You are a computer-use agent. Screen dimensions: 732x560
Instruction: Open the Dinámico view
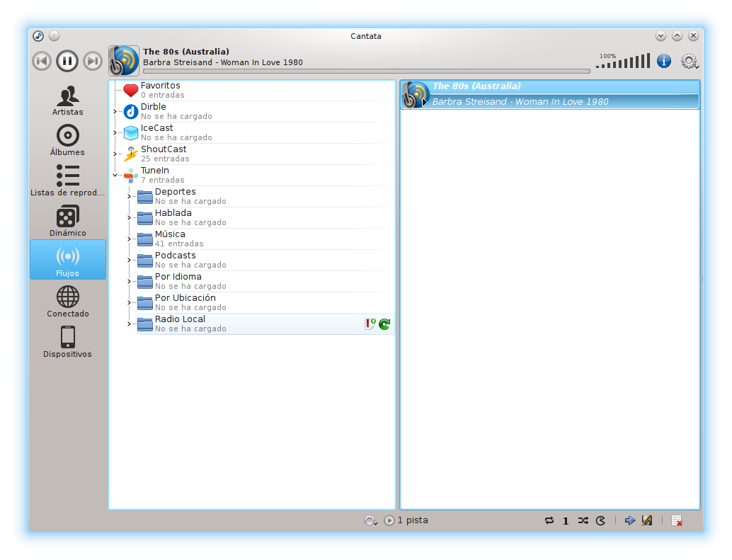[x=68, y=221]
